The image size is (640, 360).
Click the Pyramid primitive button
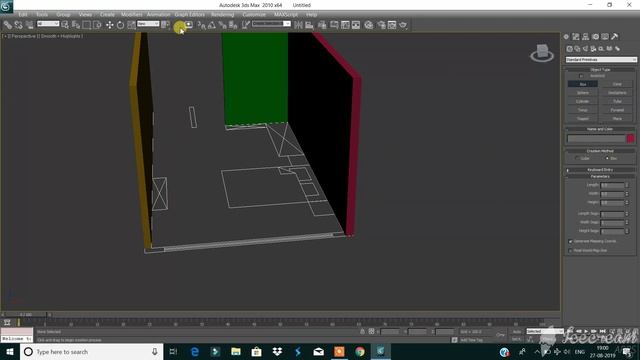point(617,110)
